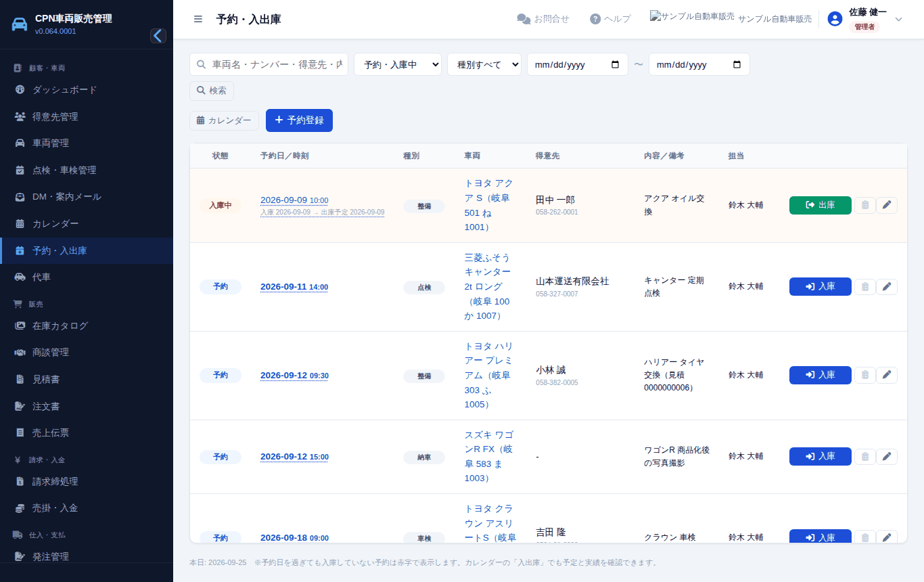Open 請求締処理 sidebar item
Viewport: 924px width, 582px height.
87,481
